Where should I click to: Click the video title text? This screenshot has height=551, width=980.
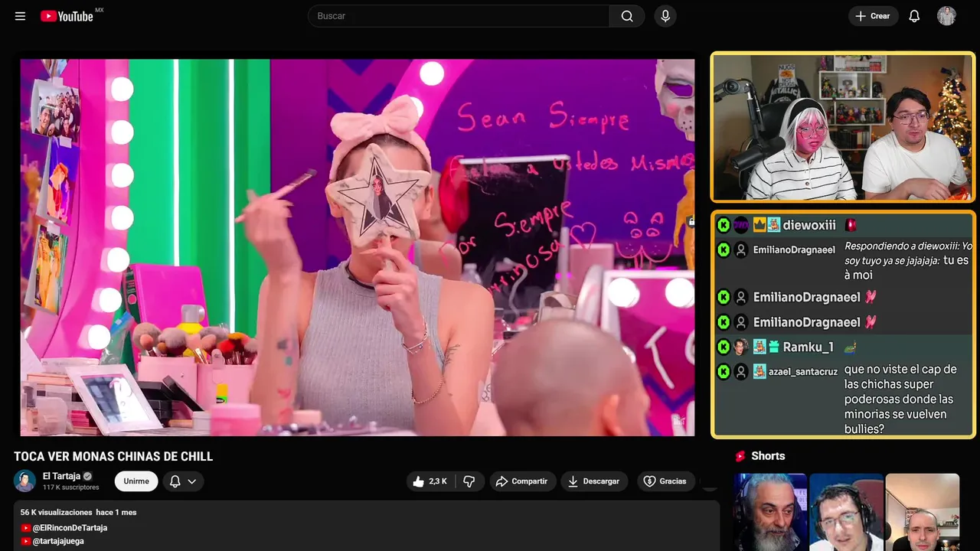pyautogui.click(x=113, y=457)
